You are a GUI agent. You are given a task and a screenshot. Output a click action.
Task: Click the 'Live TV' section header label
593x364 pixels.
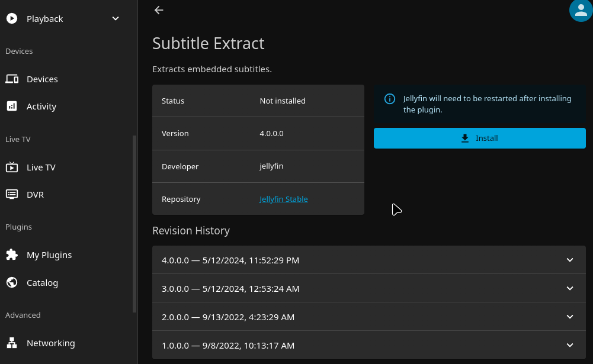pyautogui.click(x=18, y=139)
